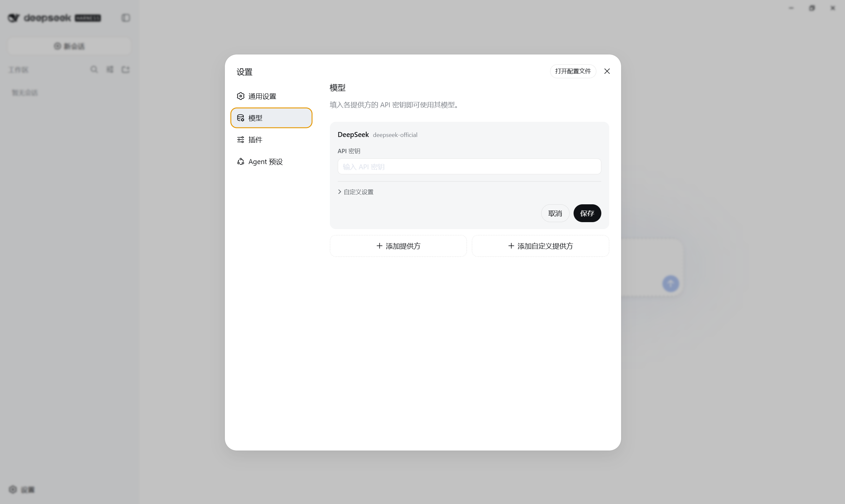Click the plus icon on 添加自定义提供方
The height and width of the screenshot is (504, 845).
(x=511, y=246)
